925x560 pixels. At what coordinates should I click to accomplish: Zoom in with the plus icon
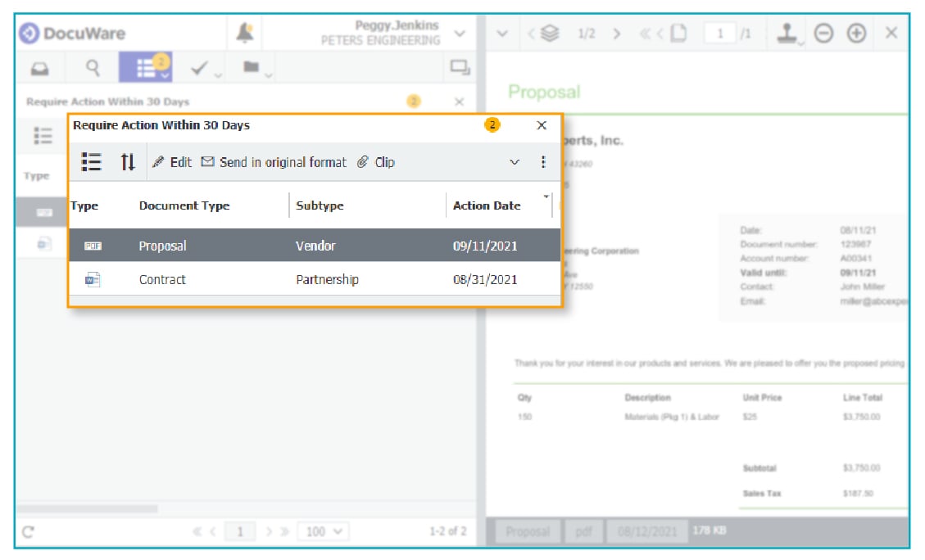click(x=856, y=34)
